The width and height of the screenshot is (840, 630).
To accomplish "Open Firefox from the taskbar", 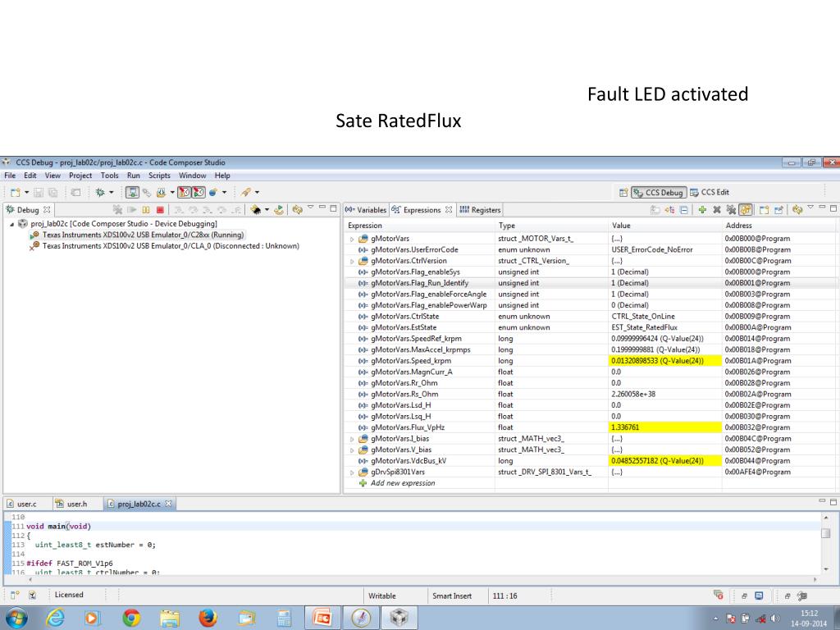I will pos(208,618).
